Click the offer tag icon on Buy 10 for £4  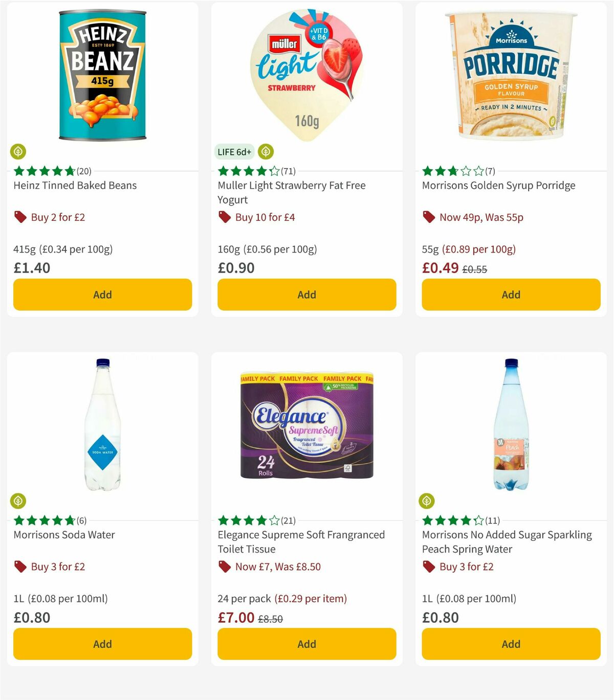click(224, 217)
